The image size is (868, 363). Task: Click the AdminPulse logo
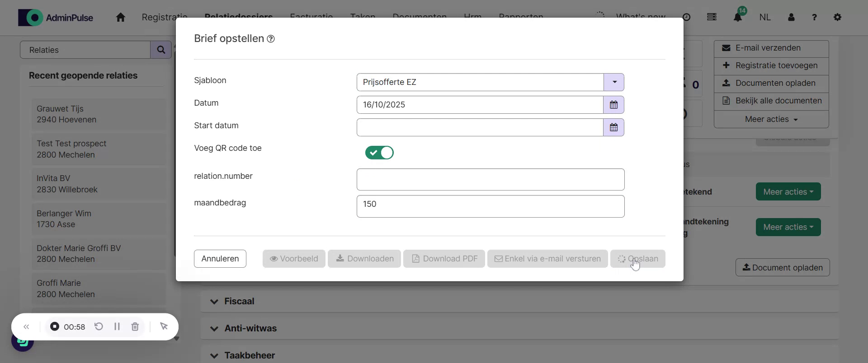(x=56, y=18)
